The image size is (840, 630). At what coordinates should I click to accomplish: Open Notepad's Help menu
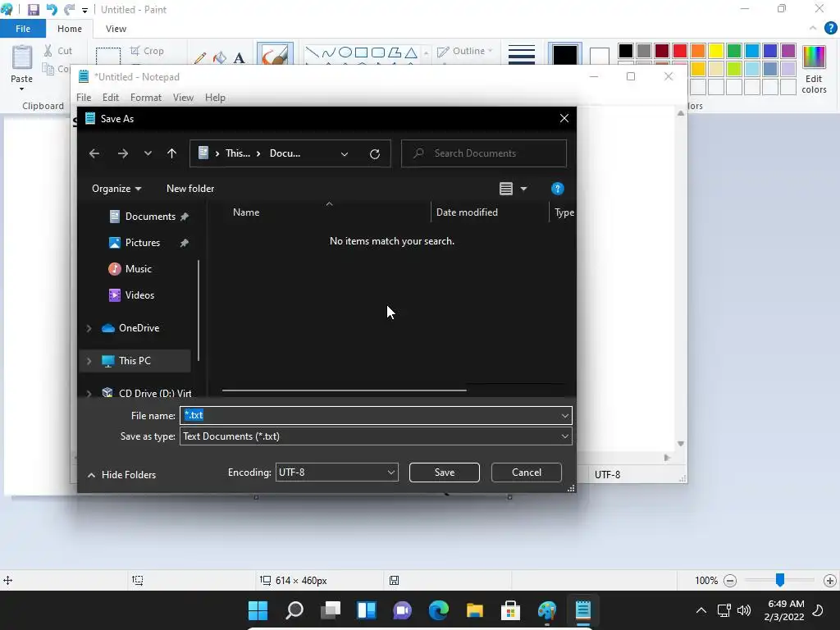(215, 98)
